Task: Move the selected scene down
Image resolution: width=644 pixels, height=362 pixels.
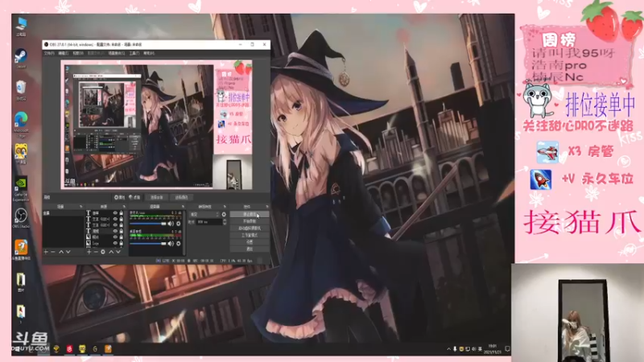Action: (68, 252)
